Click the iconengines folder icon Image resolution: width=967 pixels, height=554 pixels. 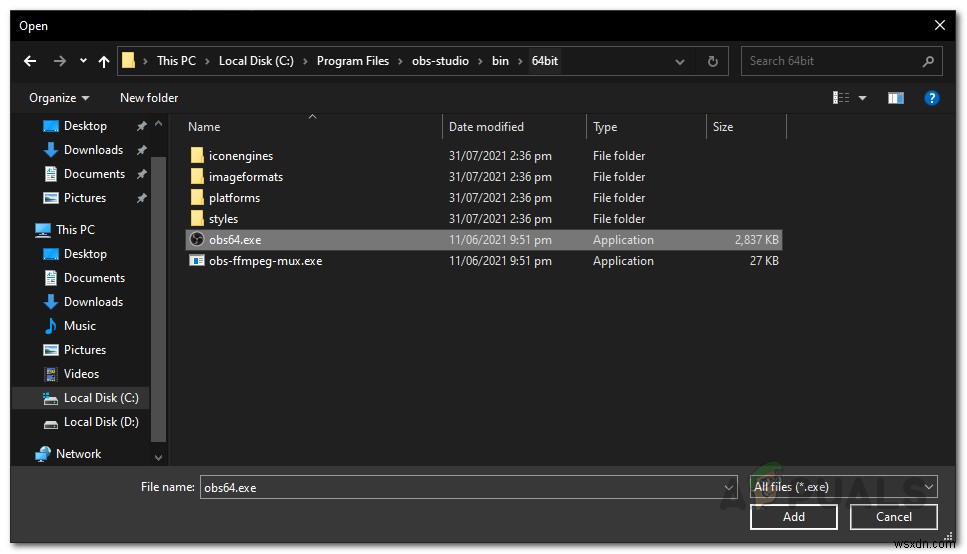[197, 156]
